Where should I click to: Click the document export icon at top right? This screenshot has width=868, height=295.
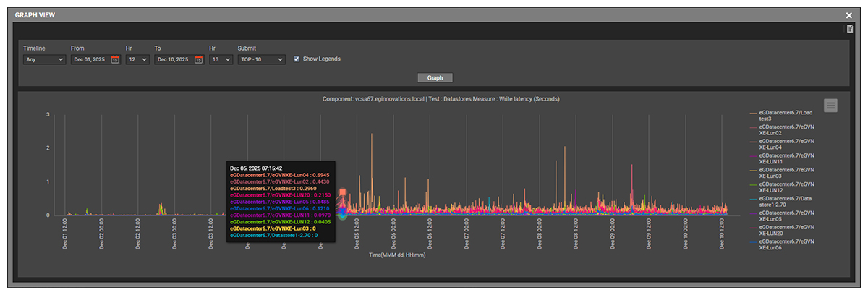tap(851, 29)
